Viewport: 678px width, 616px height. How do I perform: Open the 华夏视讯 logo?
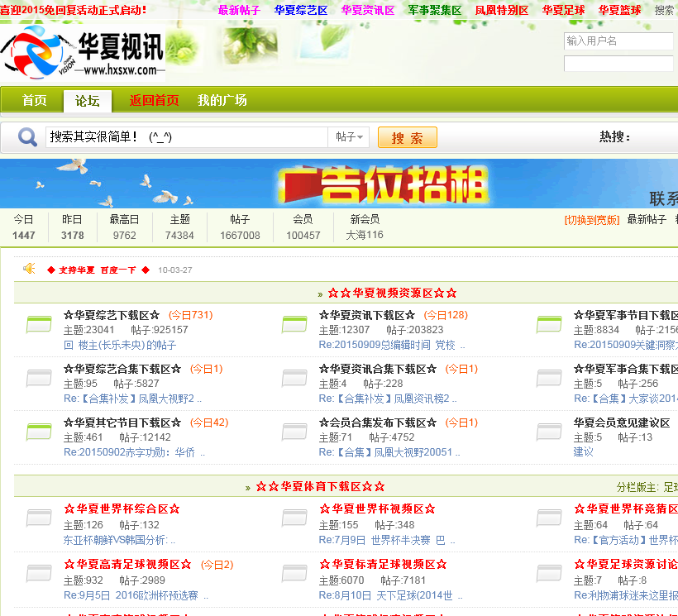[x=83, y=53]
